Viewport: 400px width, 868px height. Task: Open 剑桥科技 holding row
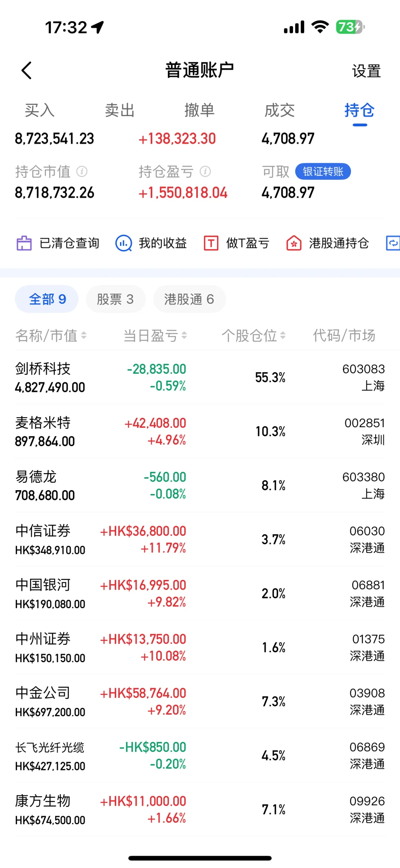[200, 377]
